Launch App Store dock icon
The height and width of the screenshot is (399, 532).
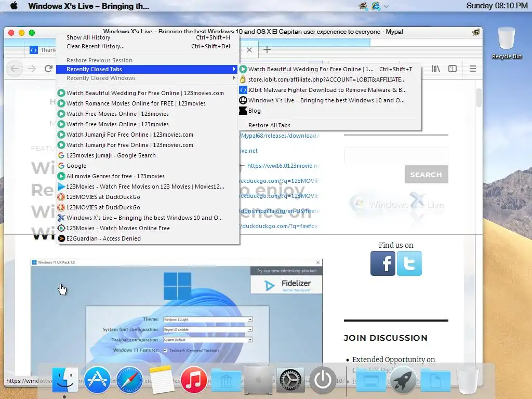coord(97,380)
